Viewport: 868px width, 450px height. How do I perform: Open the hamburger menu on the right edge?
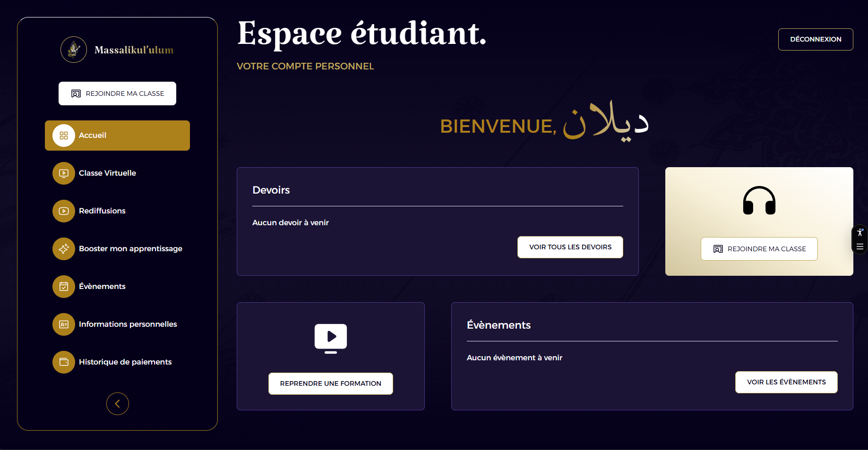860,246
